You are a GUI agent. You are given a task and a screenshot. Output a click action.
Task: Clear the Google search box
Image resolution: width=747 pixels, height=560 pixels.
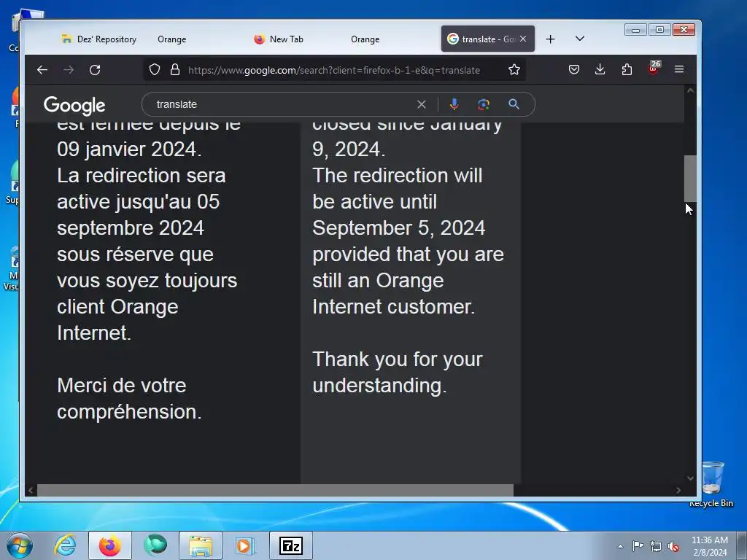click(421, 104)
